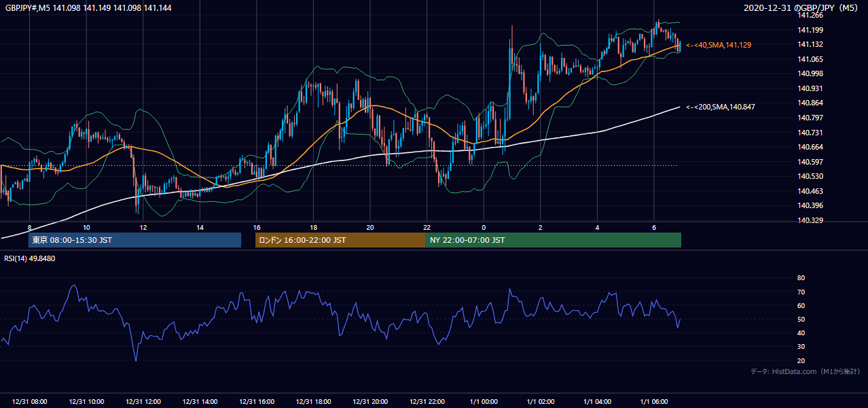This screenshot has height=408, width=868.
Task: Click hour label 22 under the price chart
Action: tap(427, 227)
